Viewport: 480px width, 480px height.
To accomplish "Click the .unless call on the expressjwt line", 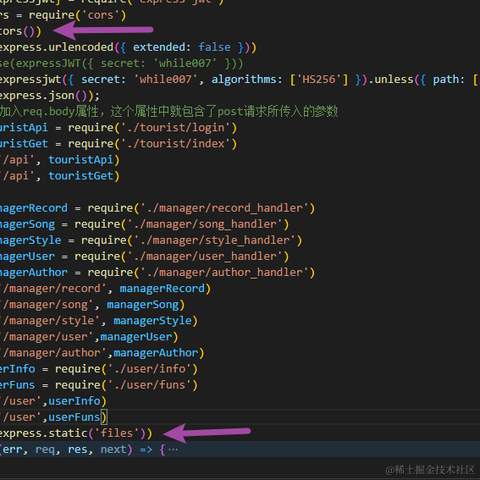I will click(x=391, y=79).
